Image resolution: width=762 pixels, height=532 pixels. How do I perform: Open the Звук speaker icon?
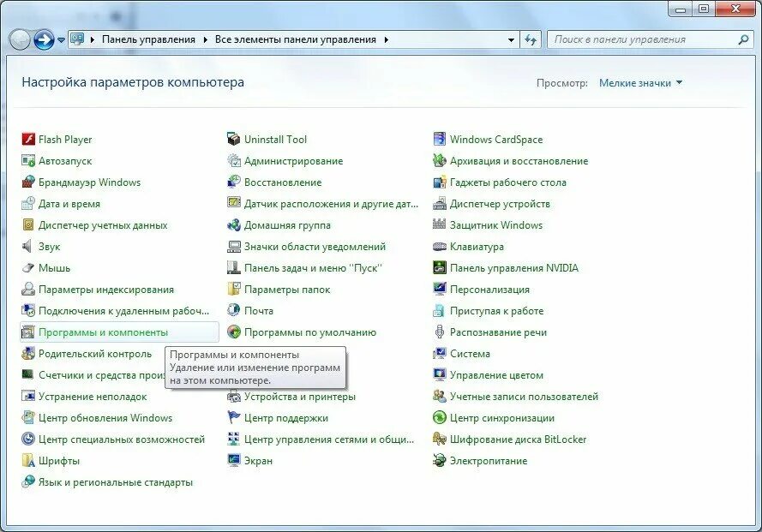tap(28, 247)
